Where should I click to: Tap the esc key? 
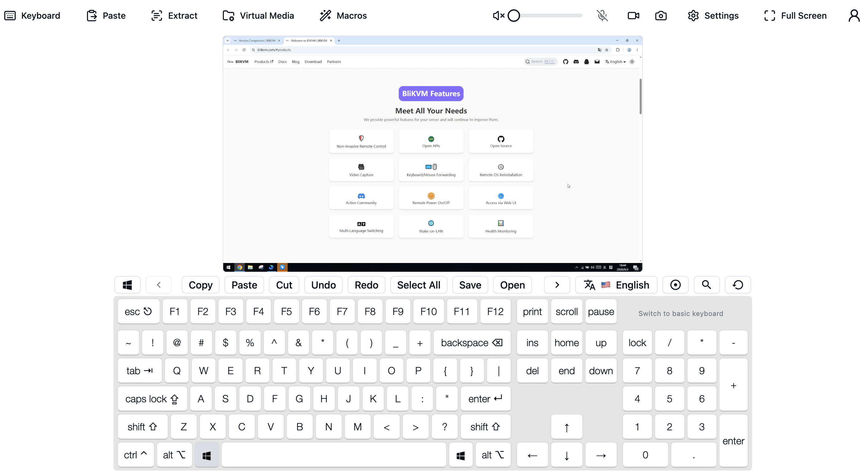coord(138,311)
